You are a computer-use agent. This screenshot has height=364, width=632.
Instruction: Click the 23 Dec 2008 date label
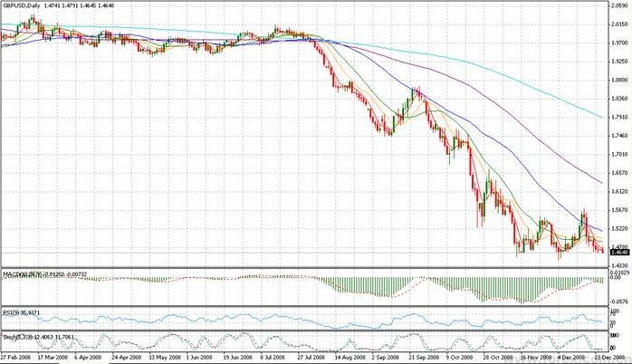(x=609, y=358)
